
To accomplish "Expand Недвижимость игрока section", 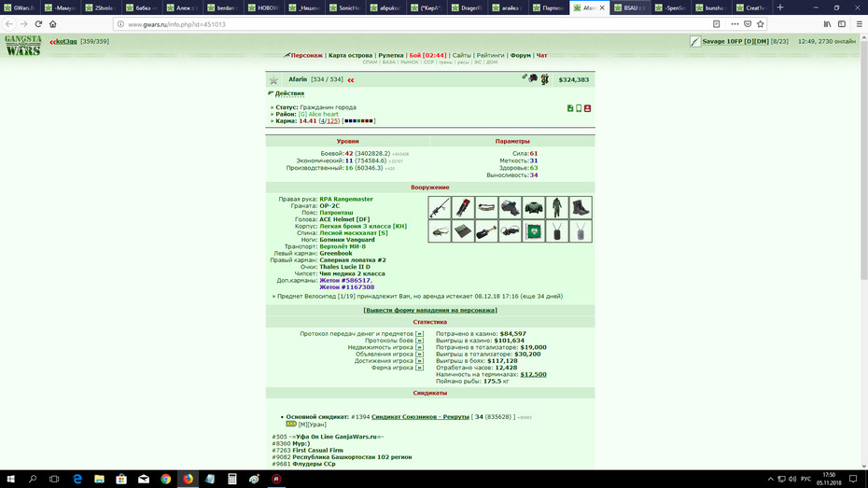I will (x=419, y=347).
